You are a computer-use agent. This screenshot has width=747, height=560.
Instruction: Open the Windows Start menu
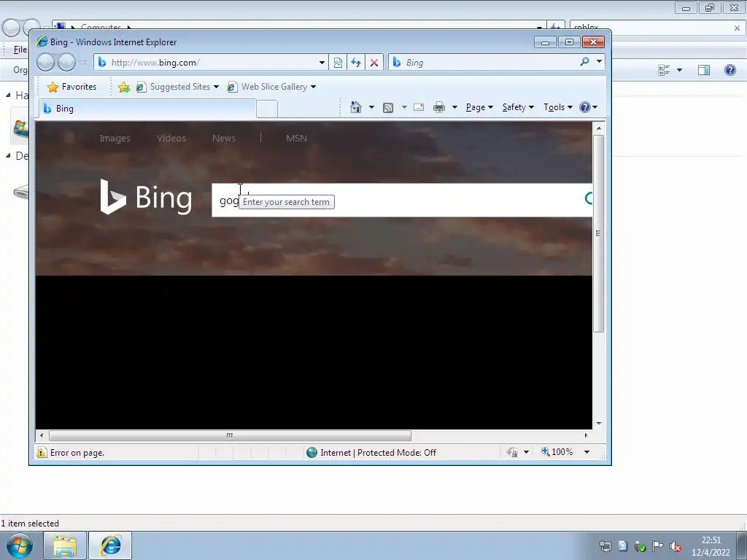pyautogui.click(x=19, y=545)
